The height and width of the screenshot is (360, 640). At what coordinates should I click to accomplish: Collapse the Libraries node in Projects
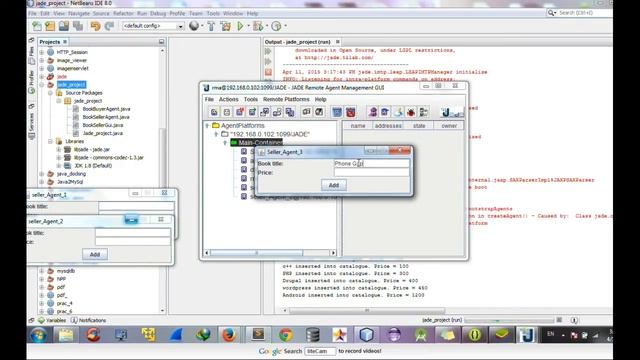pos(50,142)
